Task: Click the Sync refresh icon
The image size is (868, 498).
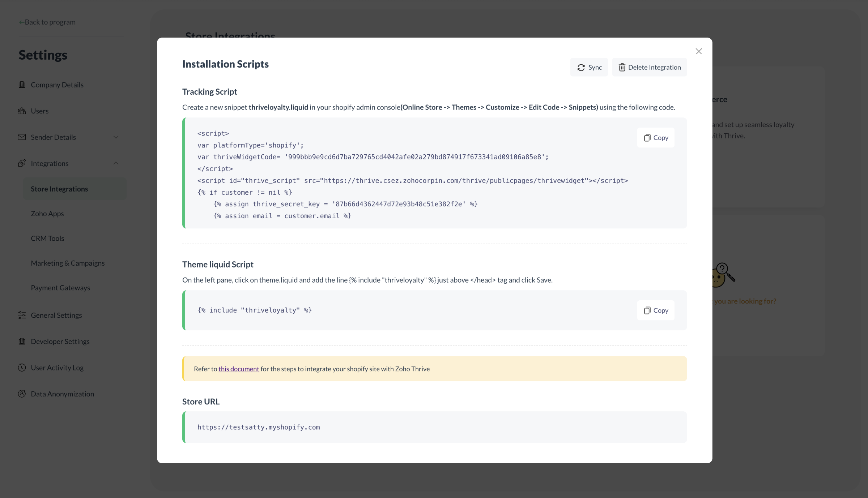Action: coord(580,67)
